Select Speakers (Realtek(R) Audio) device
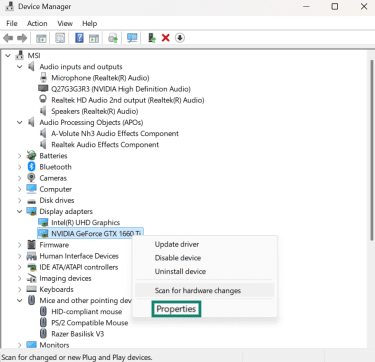 point(95,111)
